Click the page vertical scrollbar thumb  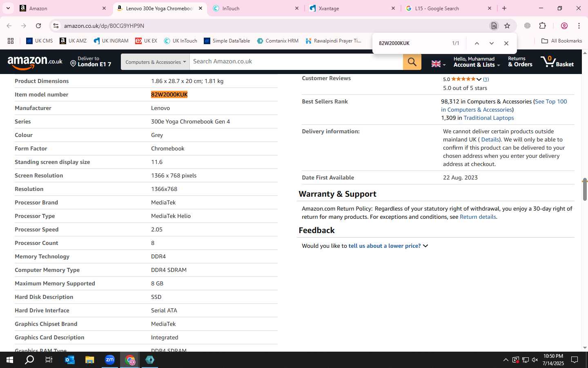(x=585, y=189)
